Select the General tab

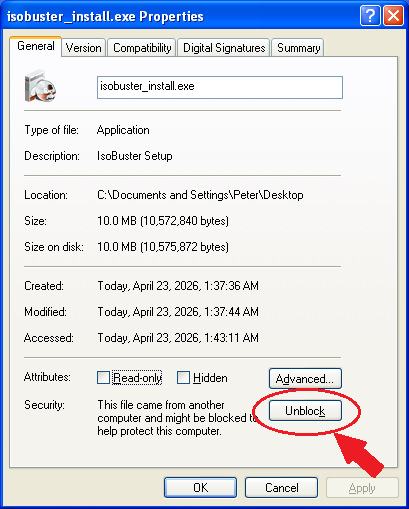[36, 46]
